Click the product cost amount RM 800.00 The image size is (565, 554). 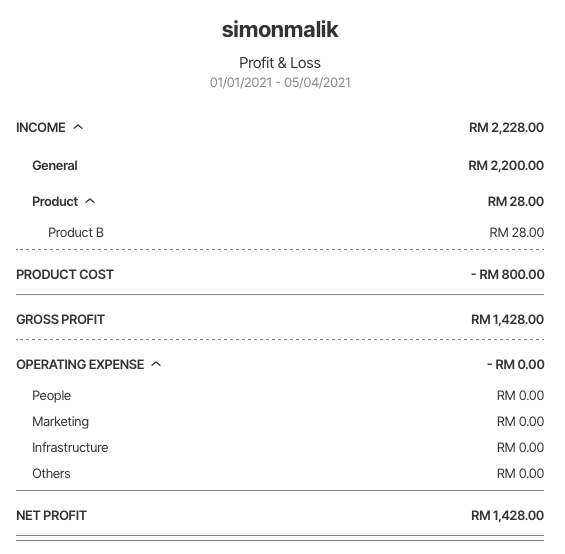tap(508, 274)
